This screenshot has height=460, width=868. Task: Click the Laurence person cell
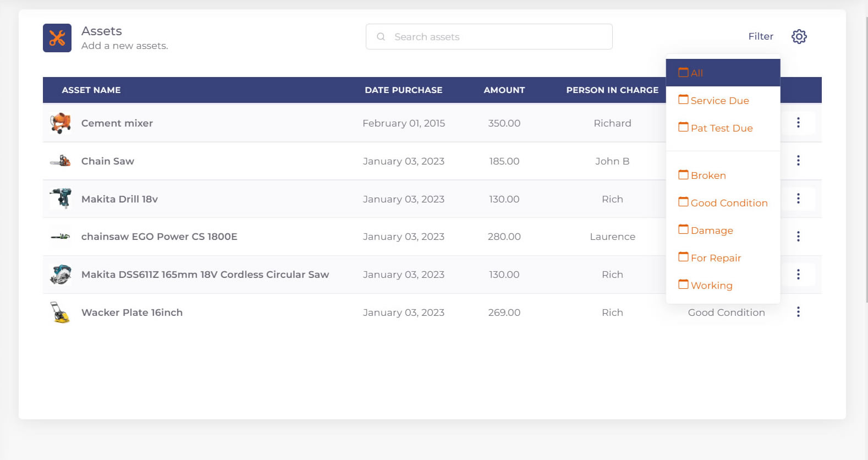(612, 237)
